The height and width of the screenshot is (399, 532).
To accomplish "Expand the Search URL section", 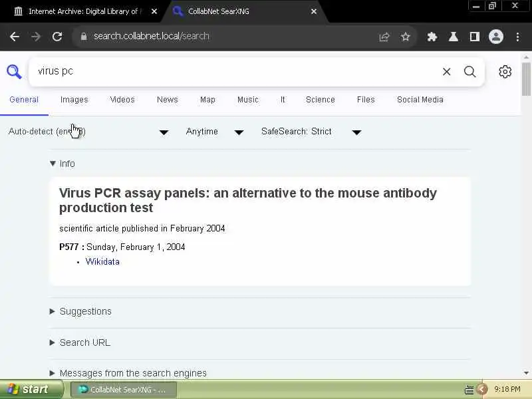I will (x=80, y=342).
